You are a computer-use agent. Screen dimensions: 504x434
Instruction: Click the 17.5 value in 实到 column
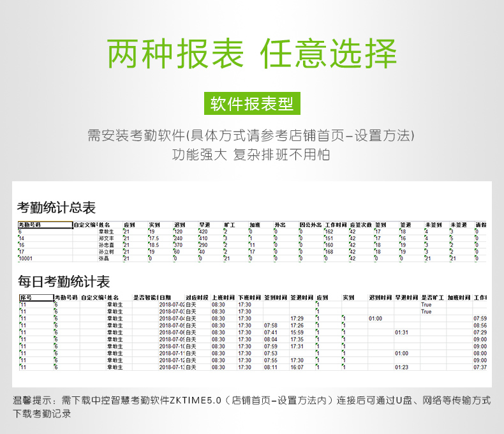pyautogui.click(x=154, y=238)
